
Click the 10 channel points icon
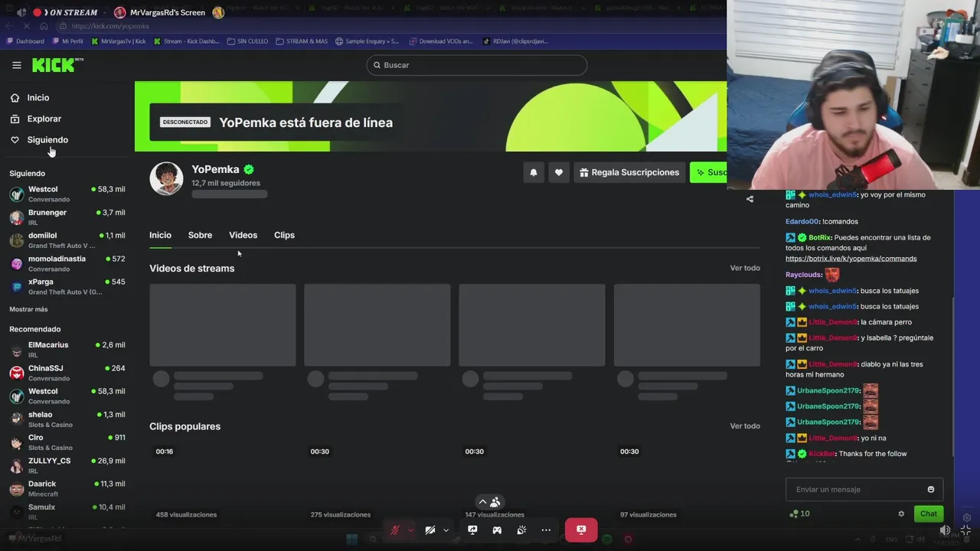click(794, 514)
